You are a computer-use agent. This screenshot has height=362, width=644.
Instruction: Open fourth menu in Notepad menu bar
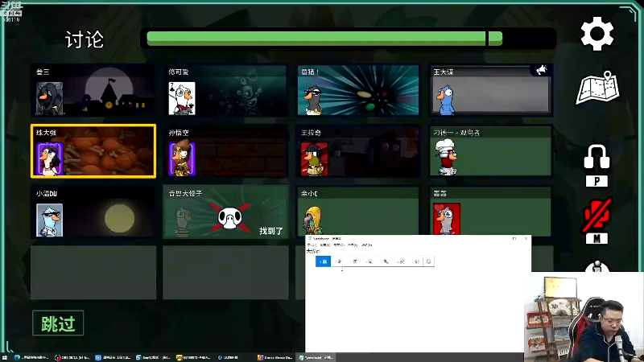click(353, 245)
